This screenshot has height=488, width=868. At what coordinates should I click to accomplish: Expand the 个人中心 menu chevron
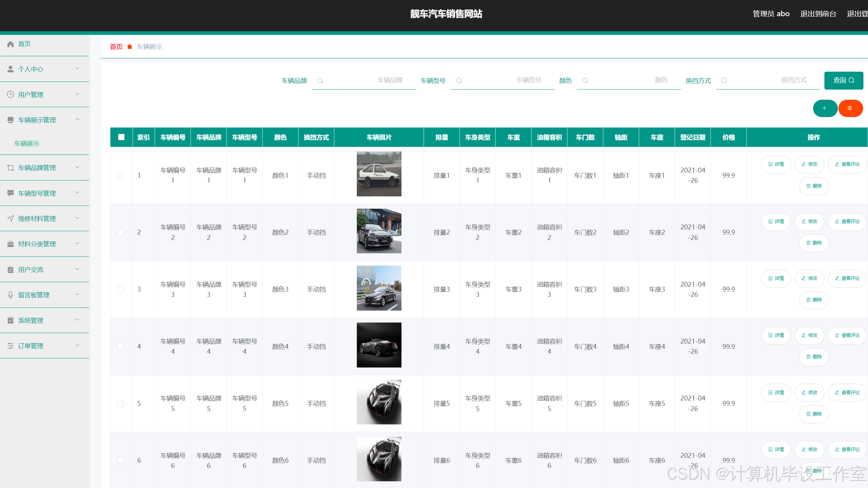77,69
